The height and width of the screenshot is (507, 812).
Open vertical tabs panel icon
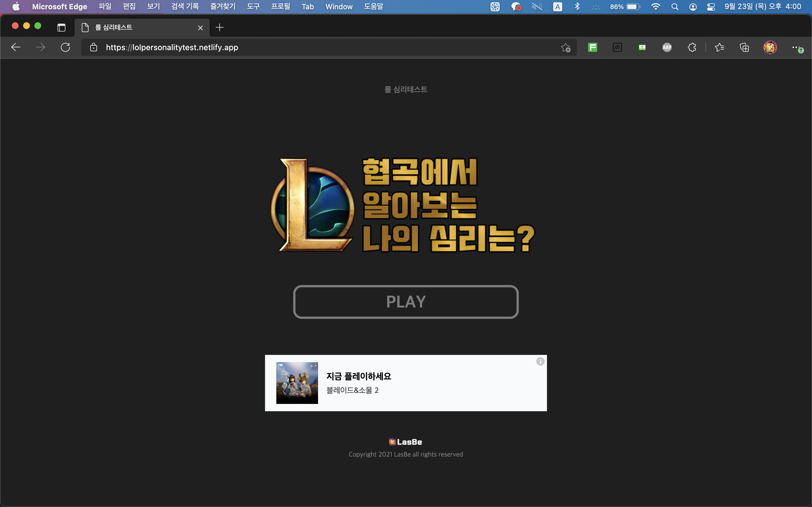pyautogui.click(x=61, y=28)
